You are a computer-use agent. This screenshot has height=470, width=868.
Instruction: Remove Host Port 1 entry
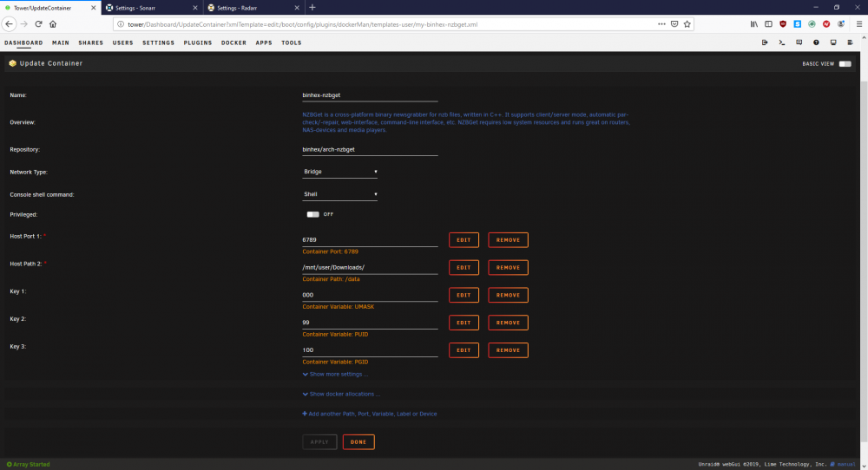508,240
